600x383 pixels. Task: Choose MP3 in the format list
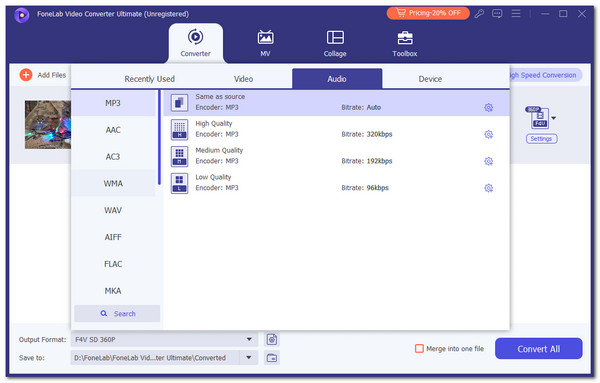point(113,103)
